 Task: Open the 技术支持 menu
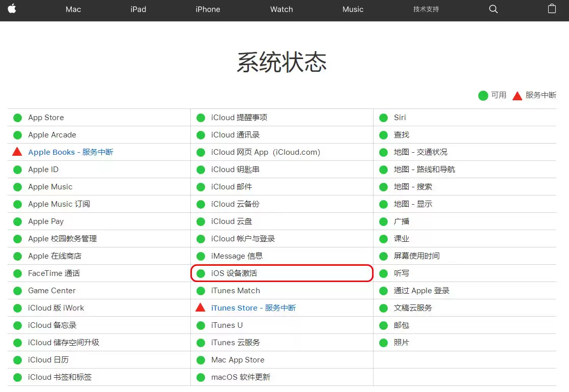(426, 10)
